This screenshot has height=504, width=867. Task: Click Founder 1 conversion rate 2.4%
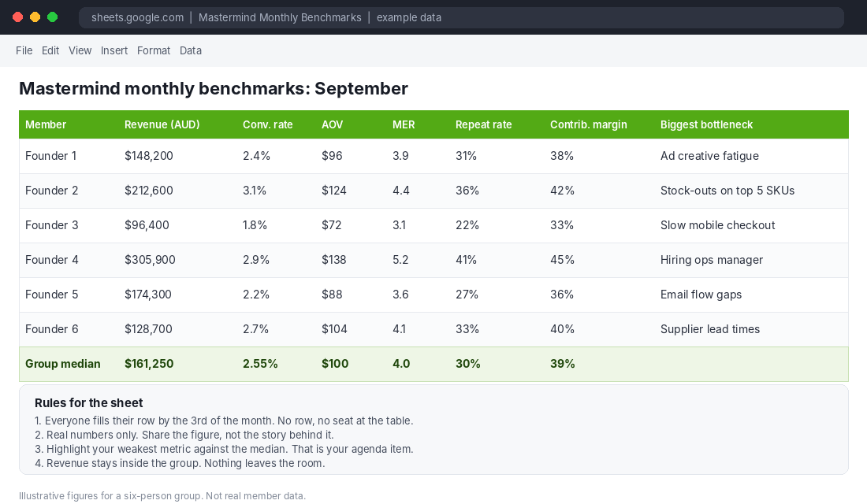257,156
